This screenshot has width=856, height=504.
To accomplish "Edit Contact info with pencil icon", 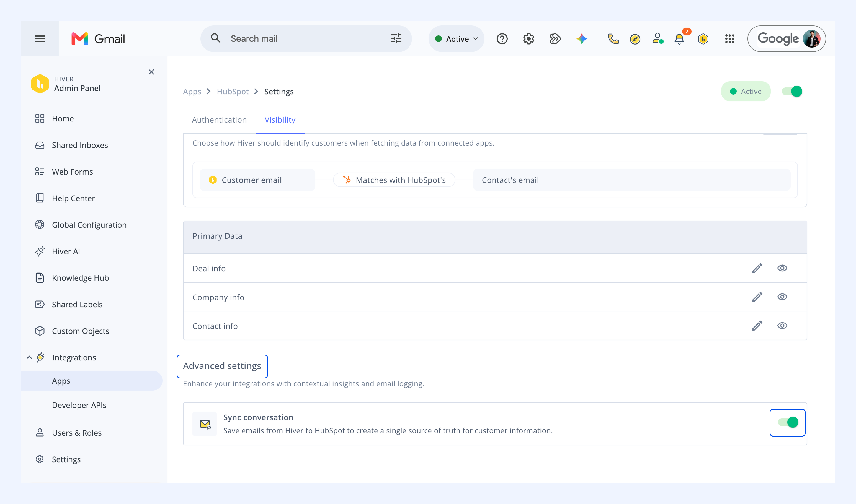I will [x=757, y=326].
